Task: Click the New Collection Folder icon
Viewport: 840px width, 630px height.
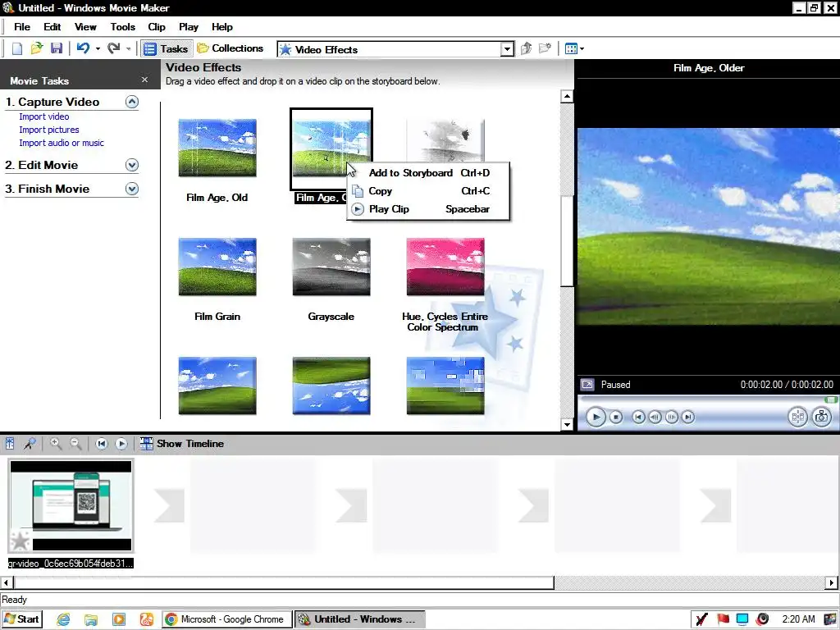Action: click(x=545, y=48)
